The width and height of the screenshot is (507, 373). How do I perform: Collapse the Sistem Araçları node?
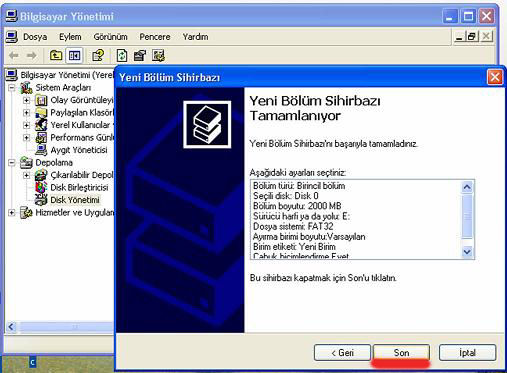point(12,88)
